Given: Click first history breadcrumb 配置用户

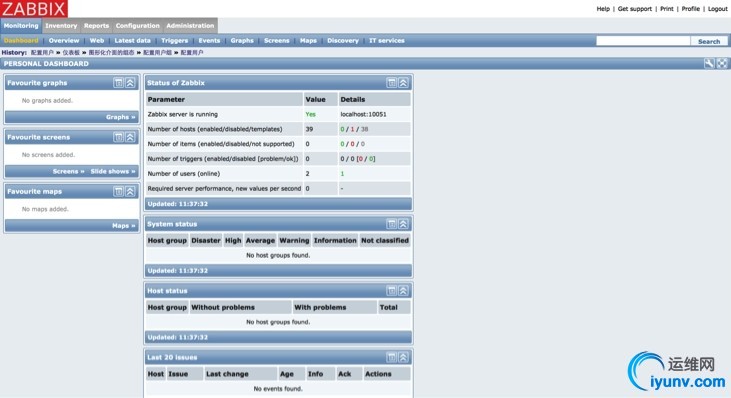Looking at the screenshot, I should tap(42, 53).
